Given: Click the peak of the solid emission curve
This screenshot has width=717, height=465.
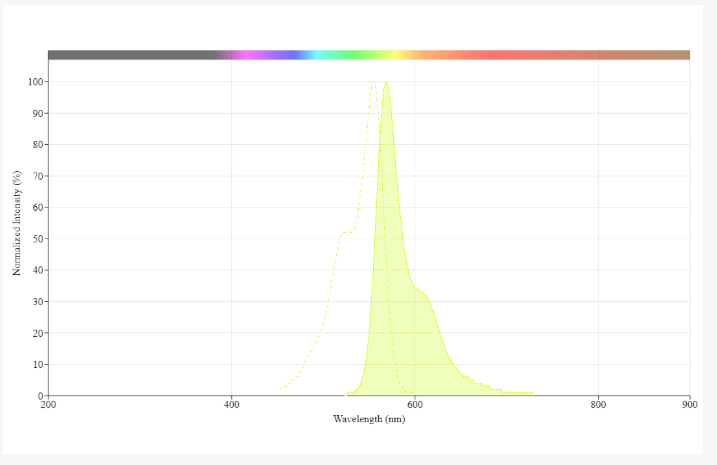Looking at the screenshot, I should pyautogui.click(x=386, y=83).
